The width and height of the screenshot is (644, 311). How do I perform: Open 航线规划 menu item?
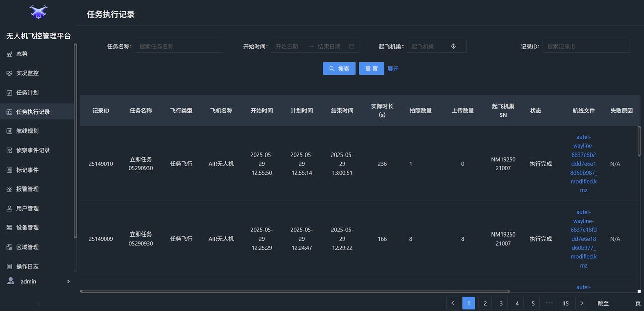(x=37, y=131)
